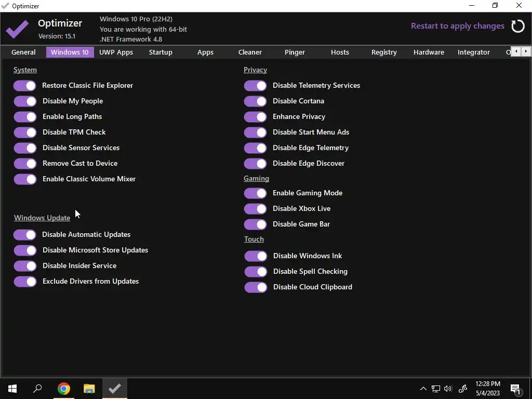Click Restart to apply changes link
Viewport: 532px width, 399px height.
457,26
